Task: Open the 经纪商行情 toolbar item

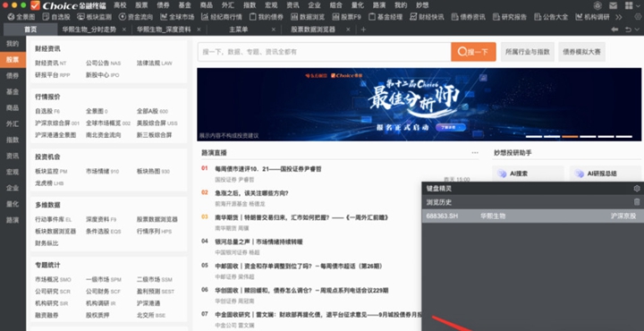Action: pos(222,17)
